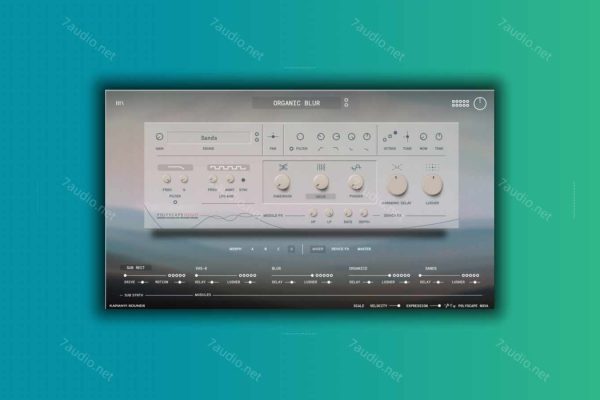Click the KARANYI SOUNDS logo text
This screenshot has height=400, width=600.
127,306
